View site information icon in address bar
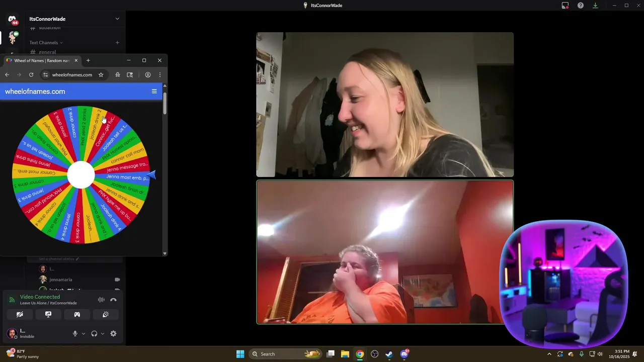Viewport: 644px width, 362px height. coord(45,75)
